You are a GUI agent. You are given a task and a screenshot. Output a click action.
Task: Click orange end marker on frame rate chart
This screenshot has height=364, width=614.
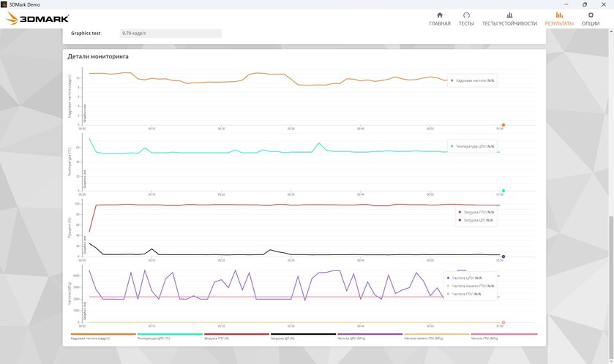tap(503, 125)
